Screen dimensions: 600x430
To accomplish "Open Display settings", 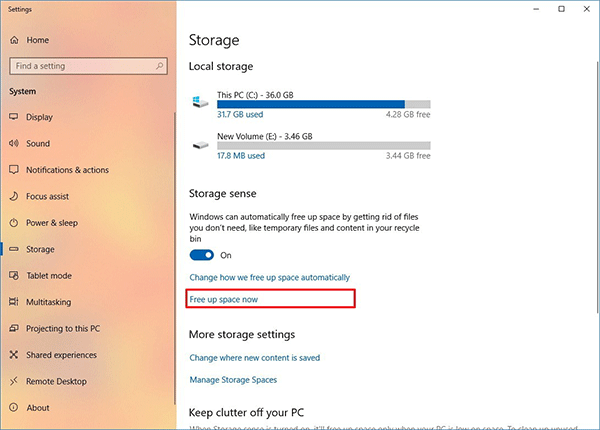I will 39,117.
